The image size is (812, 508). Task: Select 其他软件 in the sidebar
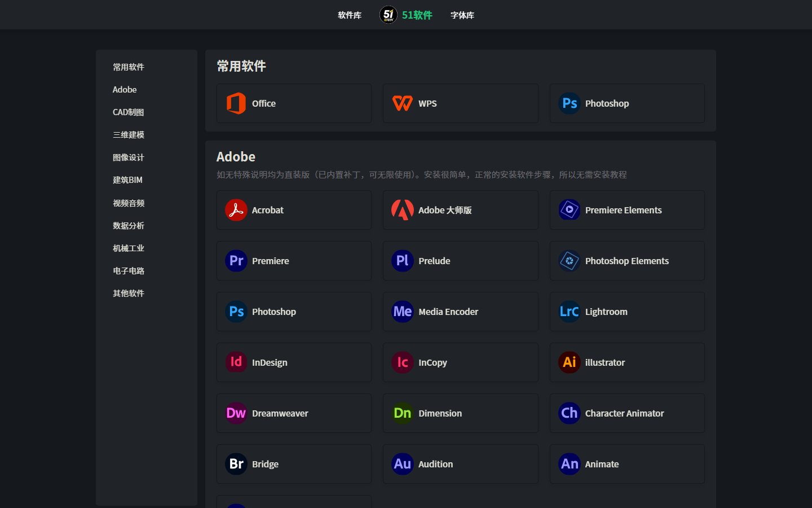[129, 294]
